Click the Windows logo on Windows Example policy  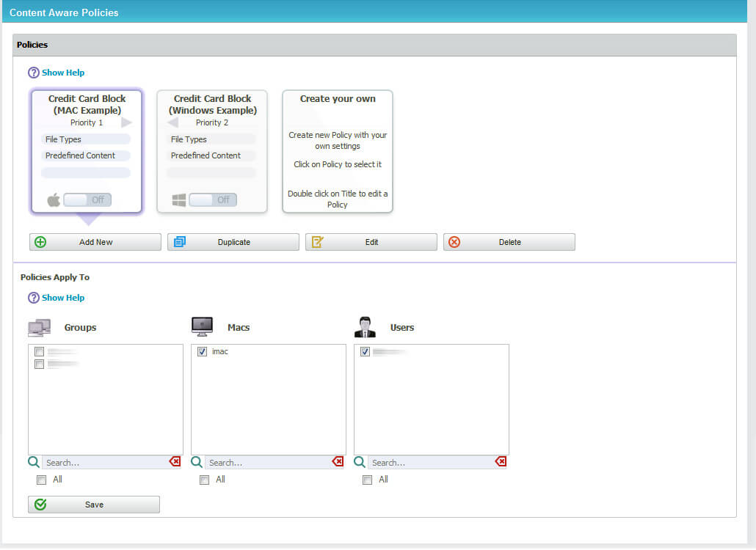click(179, 200)
